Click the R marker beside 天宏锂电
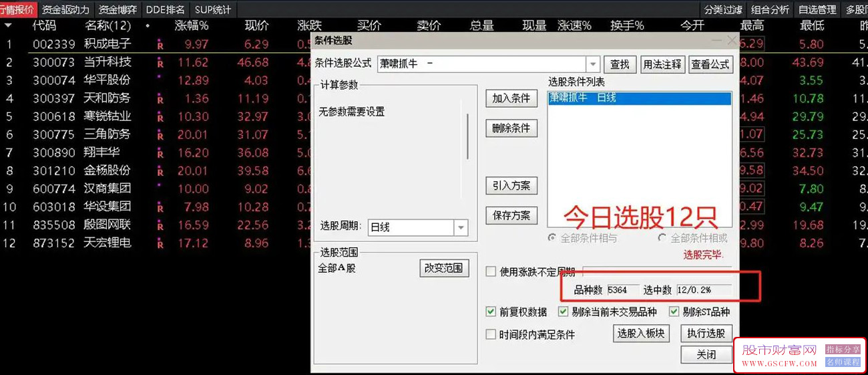The width and height of the screenshot is (868, 375). tap(160, 244)
